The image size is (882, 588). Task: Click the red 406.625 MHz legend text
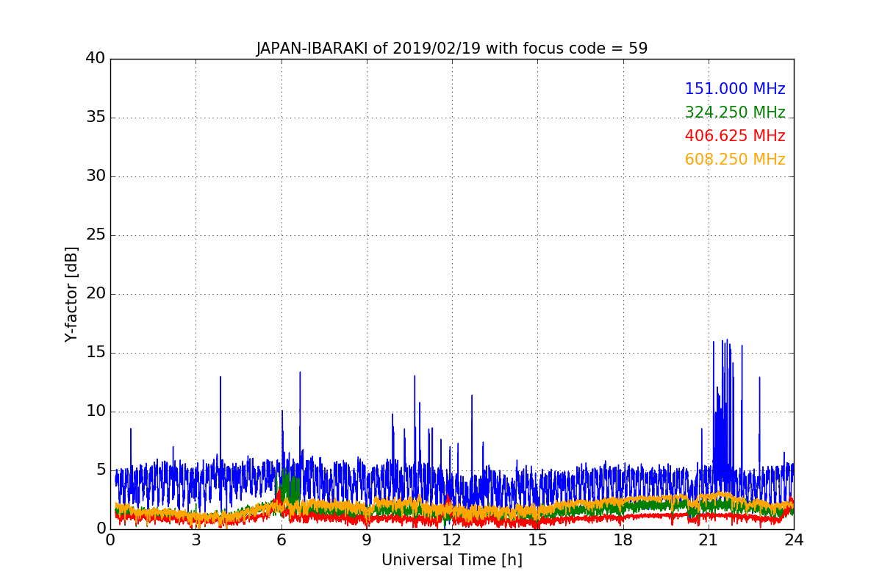pos(734,136)
